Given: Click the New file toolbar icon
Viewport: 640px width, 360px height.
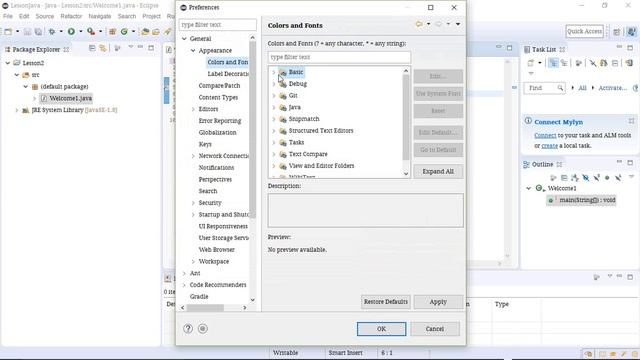Looking at the screenshot, I should coord(8,31).
